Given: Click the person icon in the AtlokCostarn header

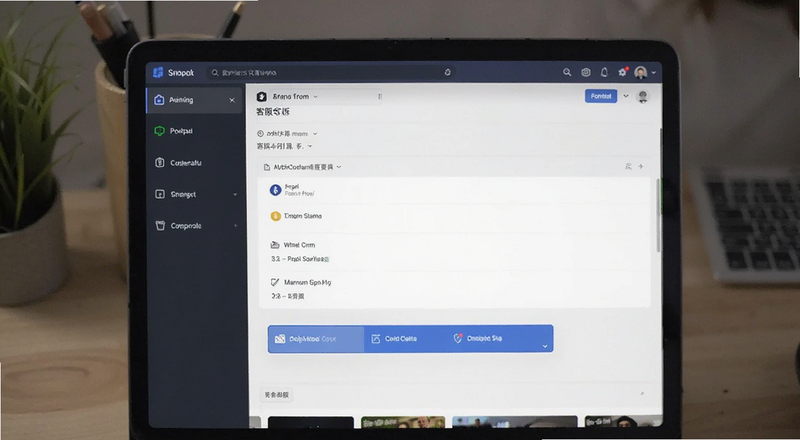Looking at the screenshot, I should coord(628,166).
